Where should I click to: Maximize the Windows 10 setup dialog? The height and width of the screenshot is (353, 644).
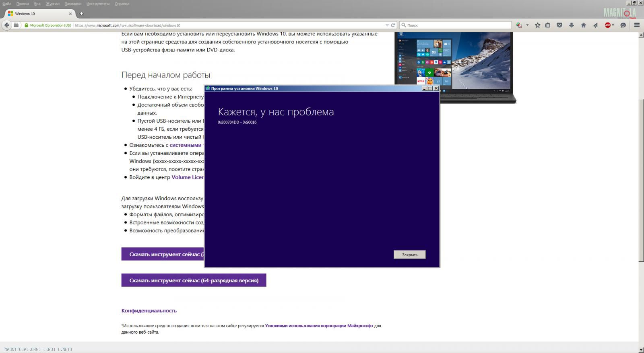430,88
